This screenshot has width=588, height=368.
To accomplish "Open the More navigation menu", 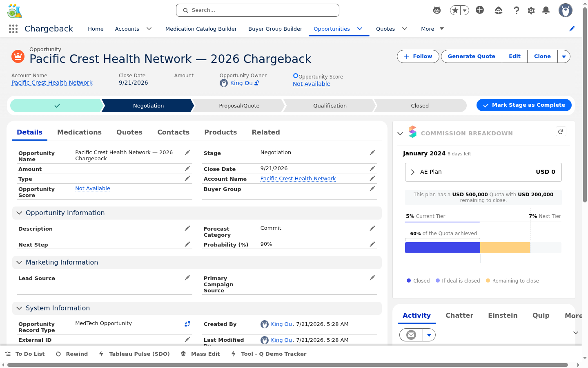I will pyautogui.click(x=432, y=29).
